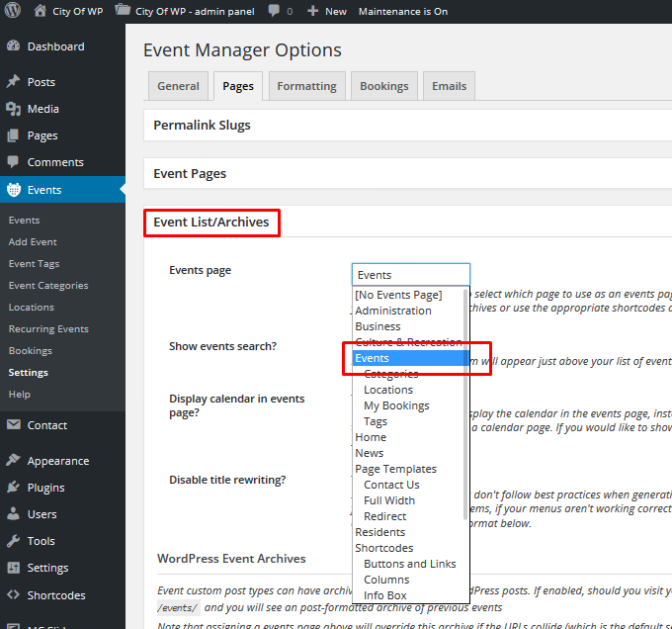Open Event Categories in Events submenu
Viewport: 672px width, 629px height.
tap(48, 286)
